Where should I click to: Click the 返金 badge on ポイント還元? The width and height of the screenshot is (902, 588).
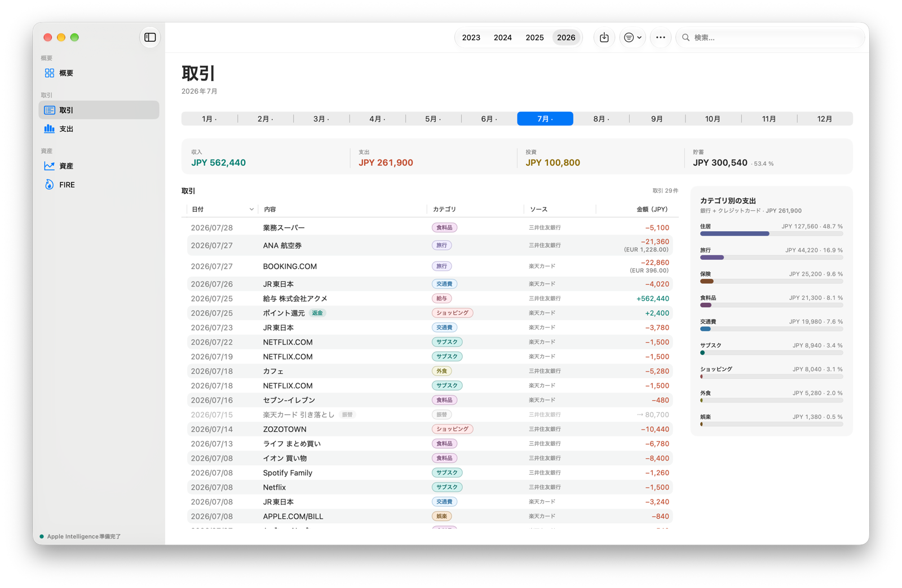(x=317, y=313)
